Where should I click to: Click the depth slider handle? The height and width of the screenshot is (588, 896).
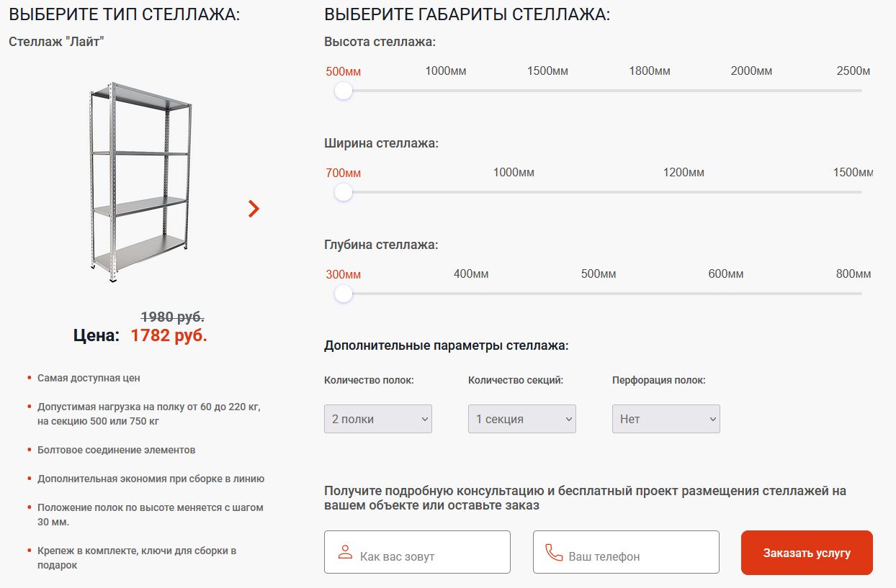click(x=344, y=294)
